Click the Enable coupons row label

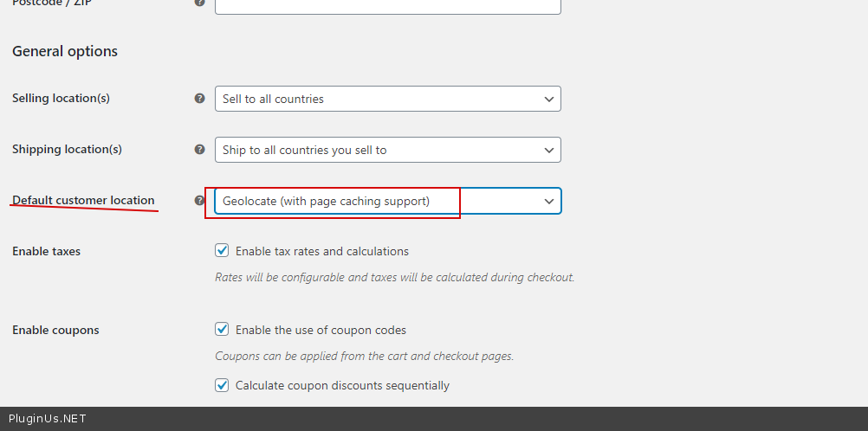tap(55, 331)
